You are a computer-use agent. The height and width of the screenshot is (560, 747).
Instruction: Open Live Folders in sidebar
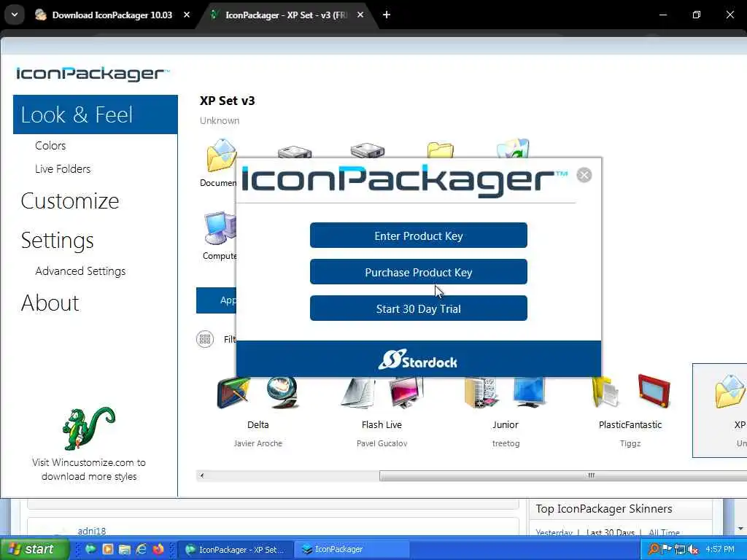pos(63,169)
